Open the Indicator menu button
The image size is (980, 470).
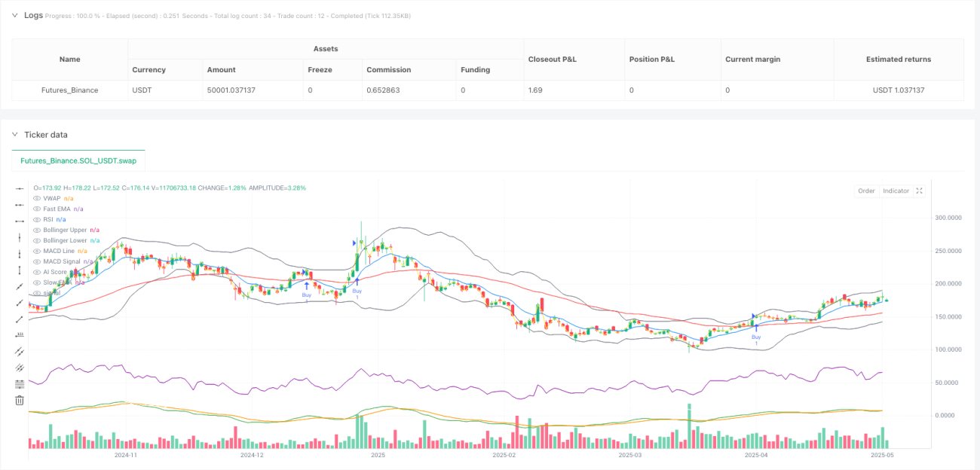click(896, 191)
